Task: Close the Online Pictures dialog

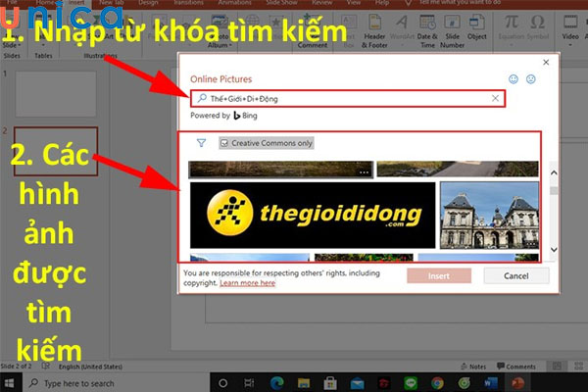Action: [x=546, y=63]
